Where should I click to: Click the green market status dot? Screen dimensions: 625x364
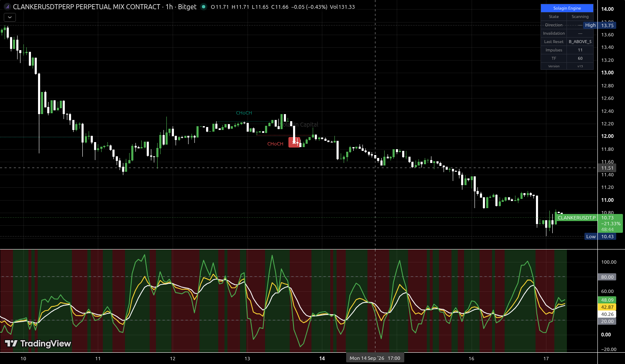(203, 7)
